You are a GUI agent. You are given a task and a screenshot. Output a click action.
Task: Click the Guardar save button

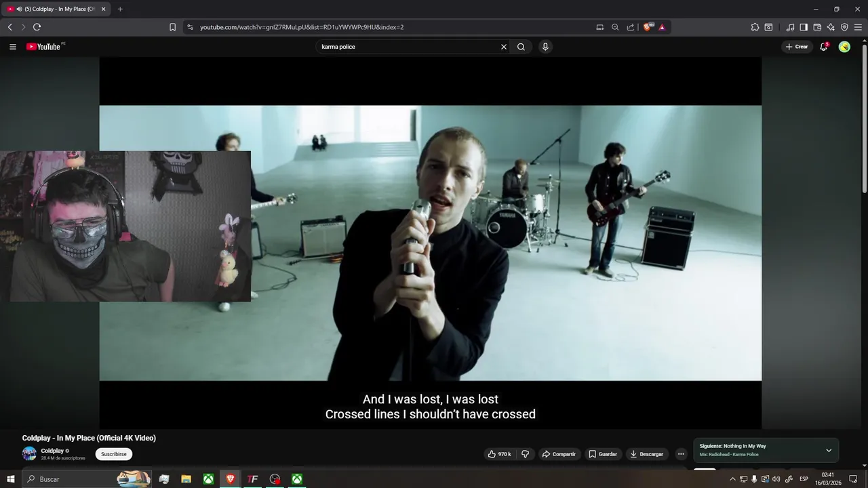pyautogui.click(x=603, y=454)
